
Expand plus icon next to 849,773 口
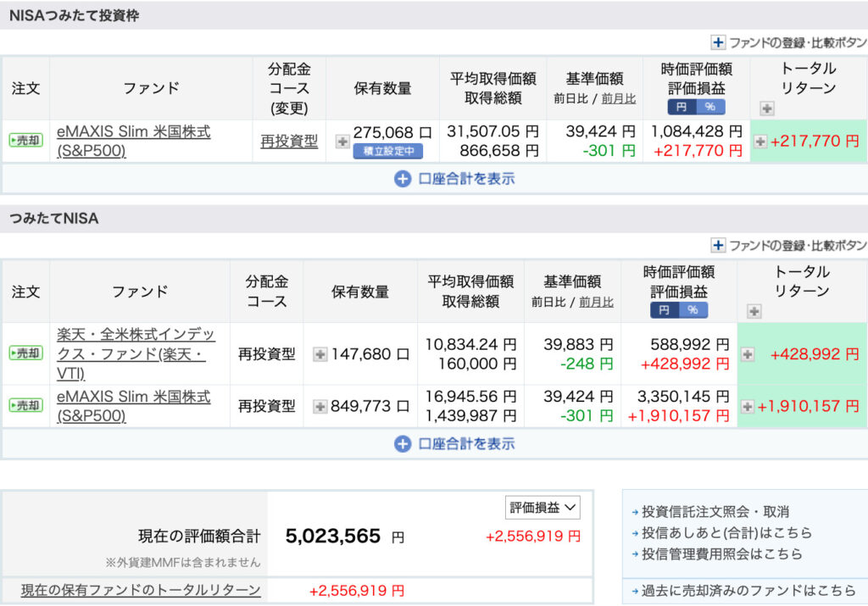point(320,407)
